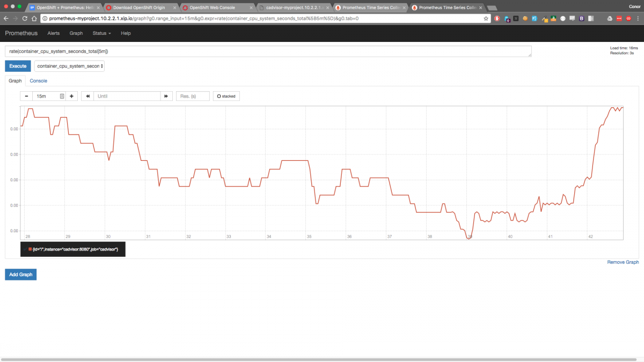The image size is (644, 362).
Task: Expand the Status dropdown in navbar
Action: (101, 33)
